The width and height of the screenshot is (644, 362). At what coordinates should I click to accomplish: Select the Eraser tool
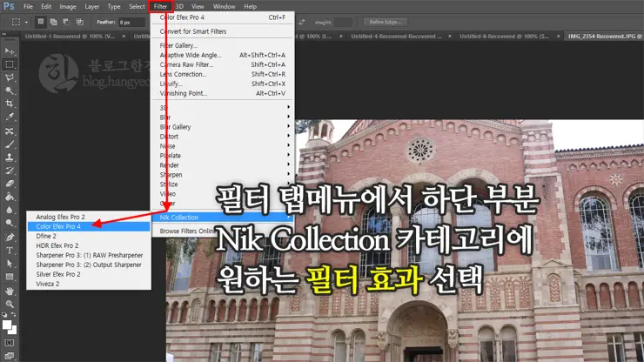point(9,184)
